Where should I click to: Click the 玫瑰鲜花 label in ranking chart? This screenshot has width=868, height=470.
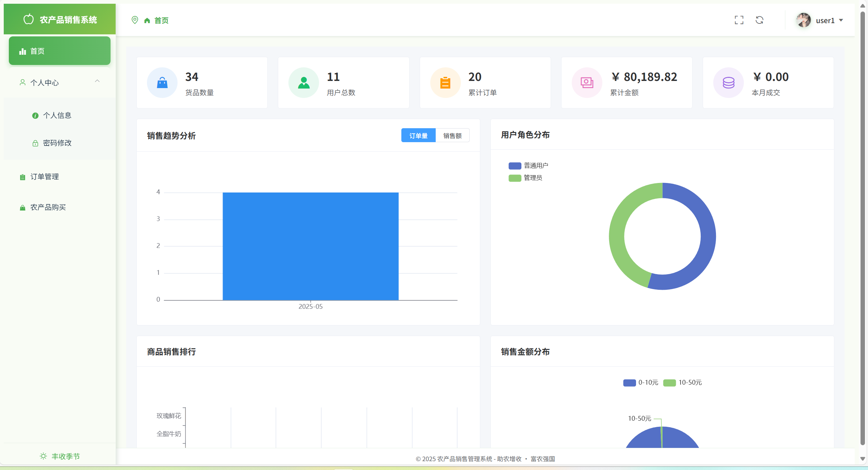(x=169, y=416)
